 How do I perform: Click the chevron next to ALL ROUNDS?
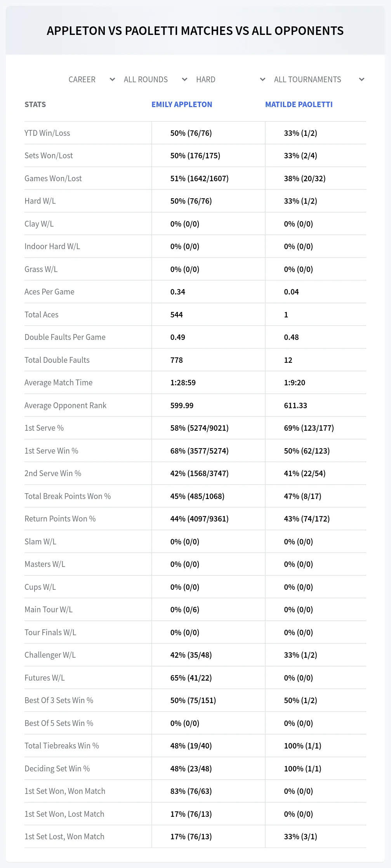pos(185,80)
